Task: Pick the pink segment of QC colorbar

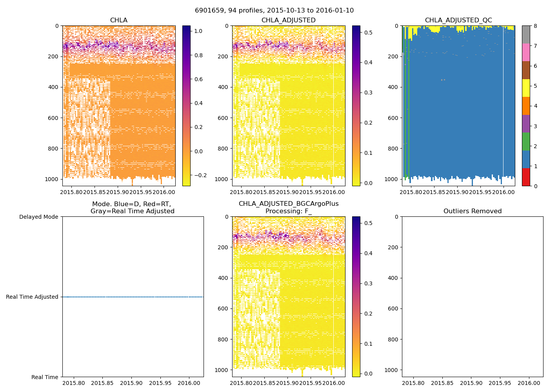Action: (526, 52)
